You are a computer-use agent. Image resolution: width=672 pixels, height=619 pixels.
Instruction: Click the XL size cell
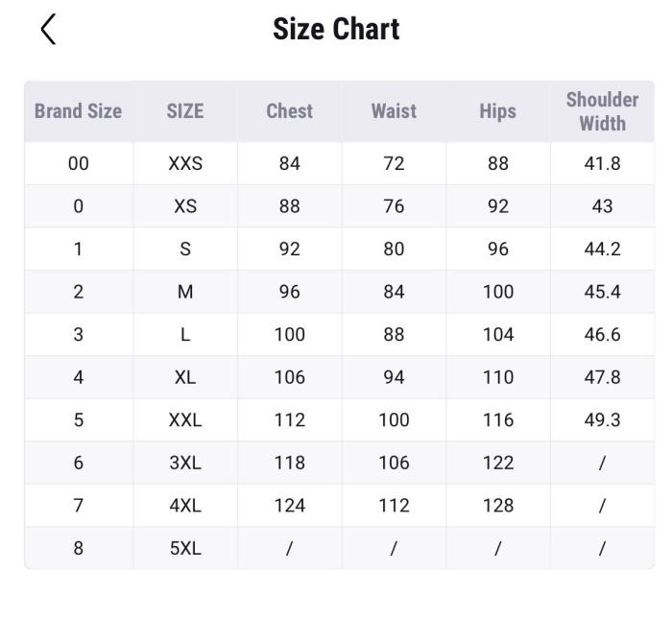pyautogui.click(x=185, y=377)
